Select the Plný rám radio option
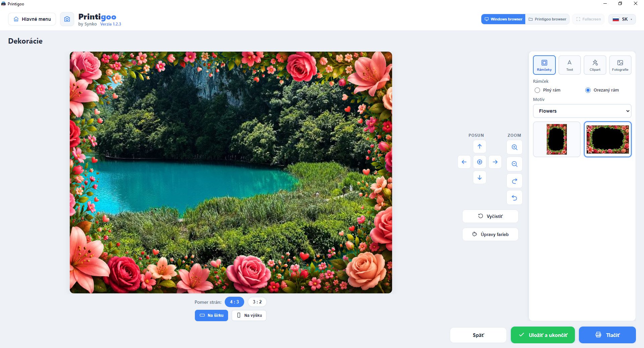This screenshot has width=644, height=348. (537, 90)
